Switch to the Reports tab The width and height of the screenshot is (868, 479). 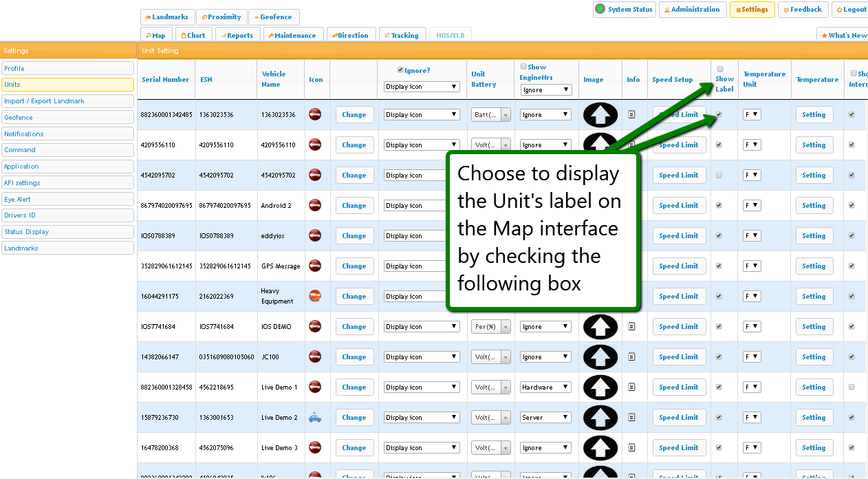point(236,35)
